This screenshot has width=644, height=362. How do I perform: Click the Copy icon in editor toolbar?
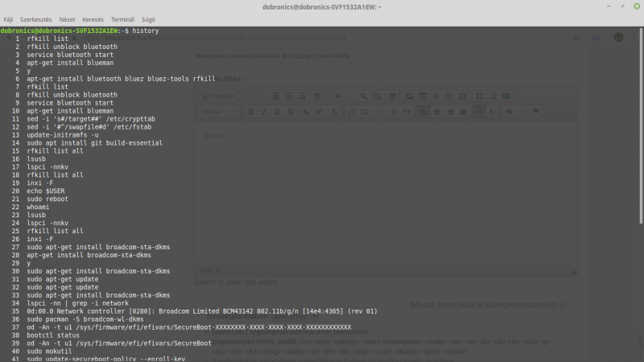262,96
